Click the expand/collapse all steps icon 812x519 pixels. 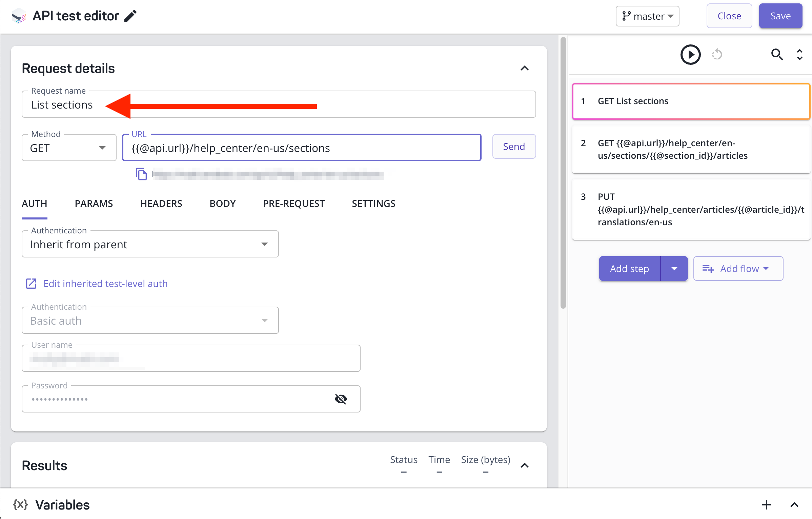pyautogui.click(x=799, y=55)
